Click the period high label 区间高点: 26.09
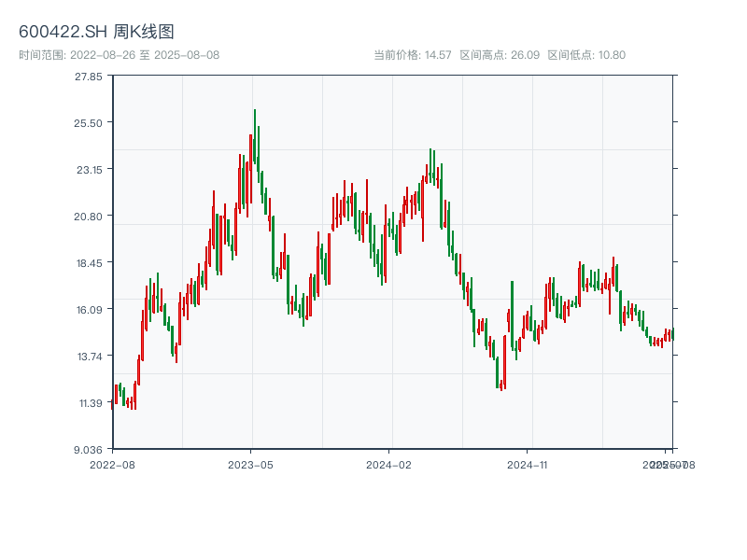747x560 pixels. pyautogui.click(x=500, y=55)
